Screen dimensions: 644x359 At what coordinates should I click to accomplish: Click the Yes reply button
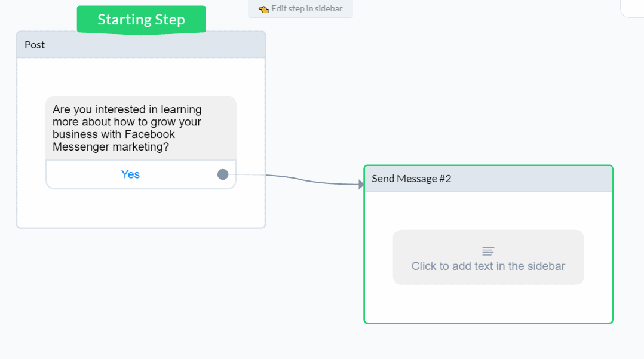pos(130,174)
